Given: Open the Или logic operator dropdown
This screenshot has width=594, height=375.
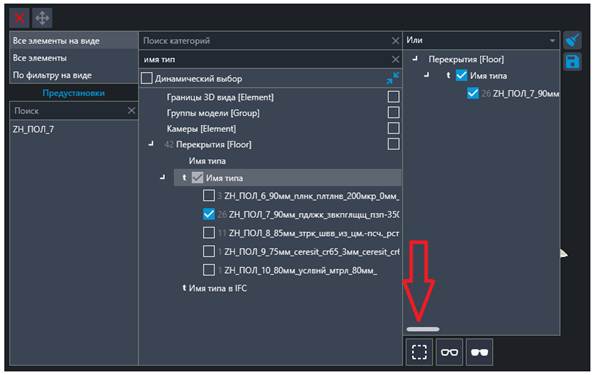Looking at the screenshot, I should pyautogui.click(x=481, y=40).
